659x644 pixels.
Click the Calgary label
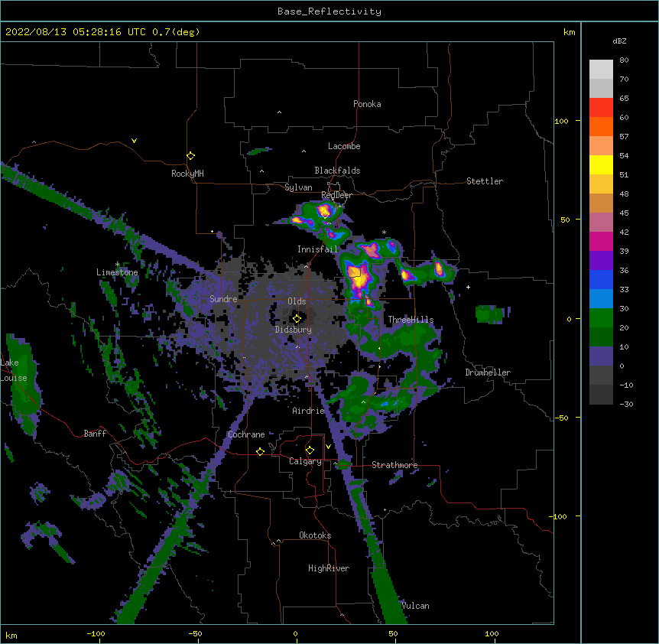[305, 461]
